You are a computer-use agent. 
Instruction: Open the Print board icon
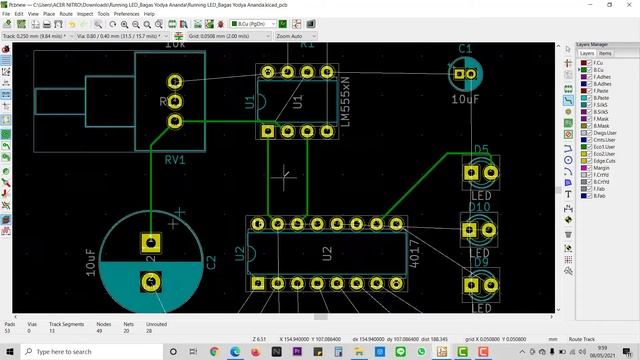tap(47, 24)
